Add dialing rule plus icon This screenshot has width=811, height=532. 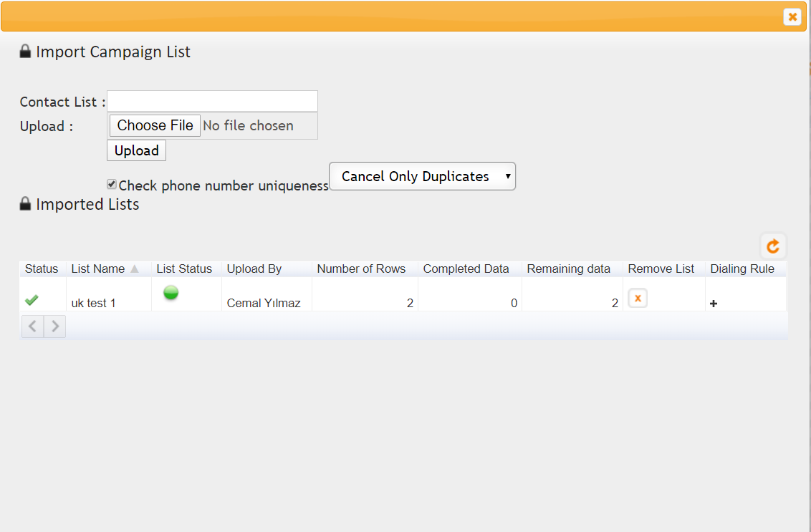(714, 304)
